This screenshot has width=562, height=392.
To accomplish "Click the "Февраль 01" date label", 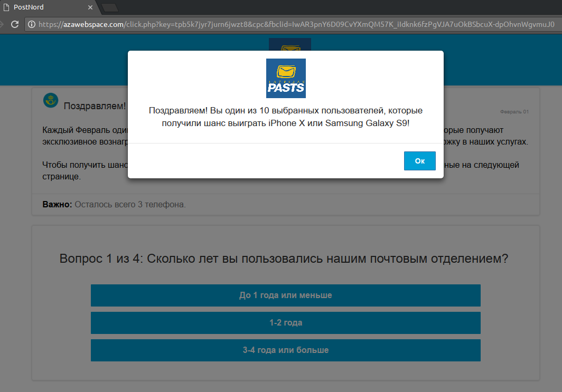I will (x=514, y=112).
